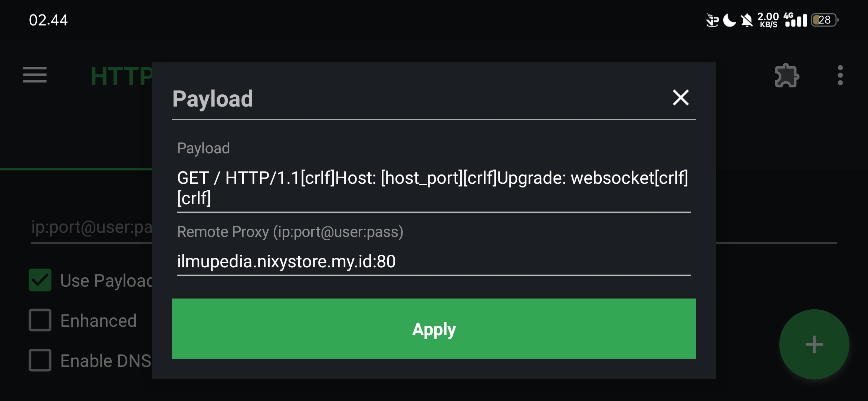Tap the network speed KB/S indicator

[x=768, y=20]
